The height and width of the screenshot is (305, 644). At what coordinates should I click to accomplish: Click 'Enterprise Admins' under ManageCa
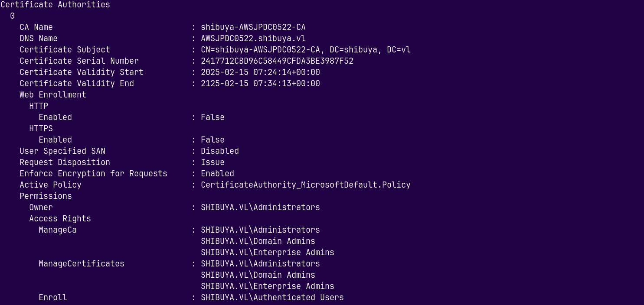coord(267,253)
